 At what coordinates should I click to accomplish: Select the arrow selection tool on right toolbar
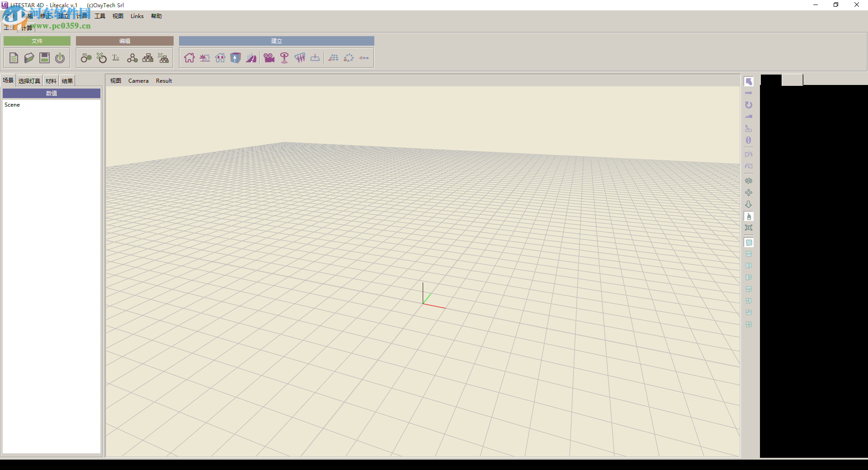tap(749, 81)
